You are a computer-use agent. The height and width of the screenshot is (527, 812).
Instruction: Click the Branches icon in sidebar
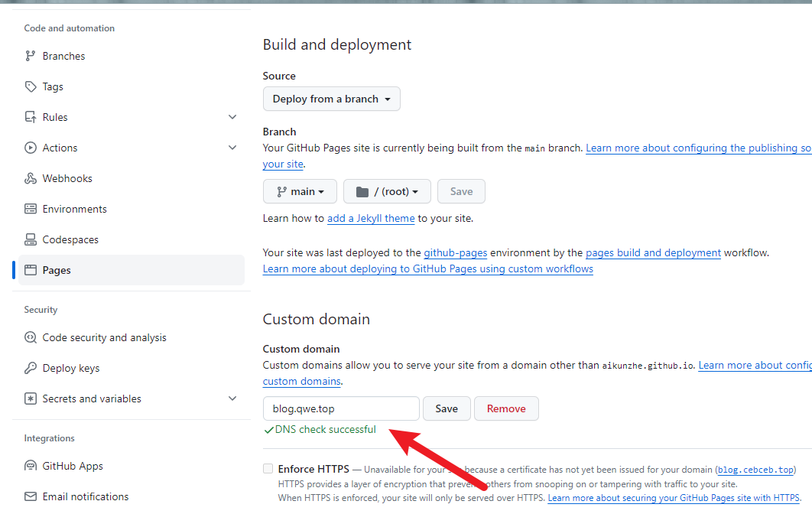pyautogui.click(x=31, y=56)
